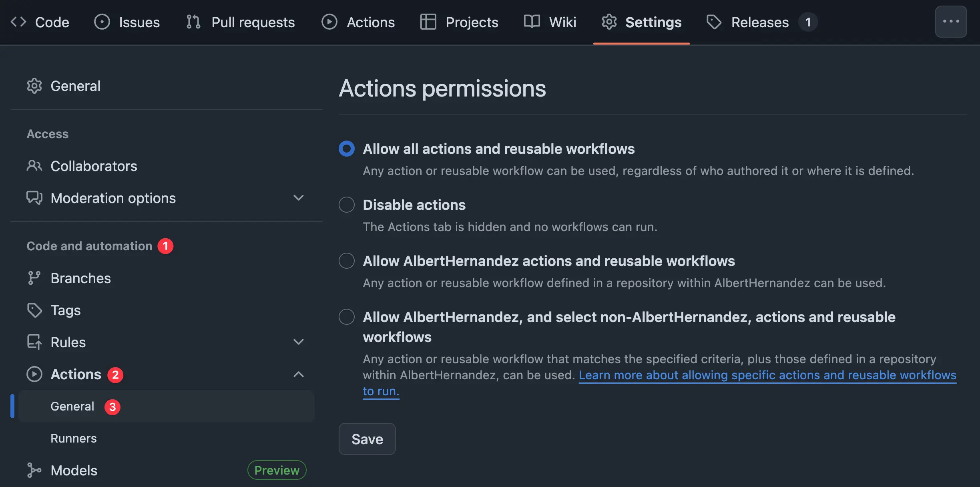The height and width of the screenshot is (487, 980).
Task: Expand the Moderation options chevron
Action: click(299, 198)
